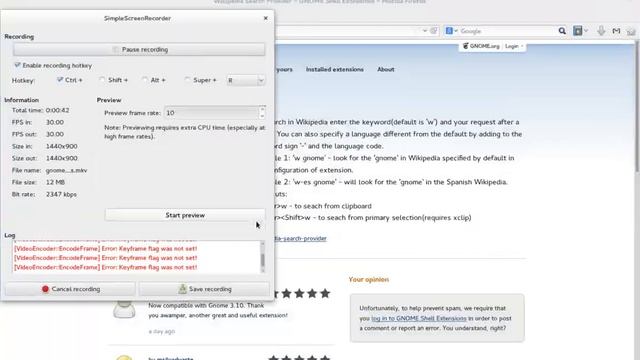640x360 pixels.
Task: Click the Firefox home icon
Action: 631,31
